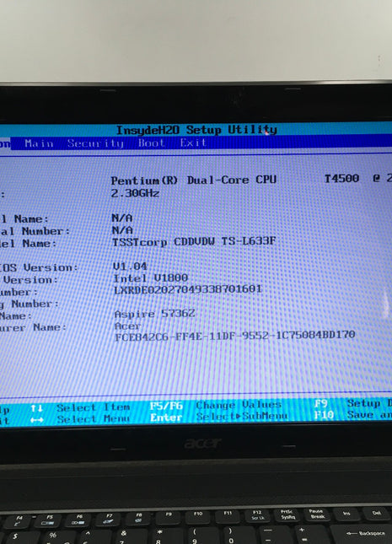Select the Intel V1800 VGA version
The width and height of the screenshot is (392, 544).
[151, 278]
